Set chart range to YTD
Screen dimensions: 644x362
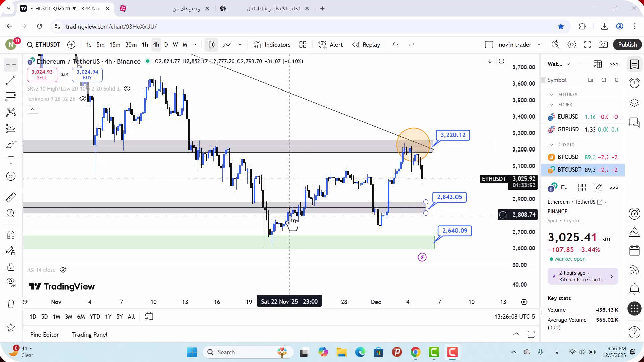pos(95,317)
